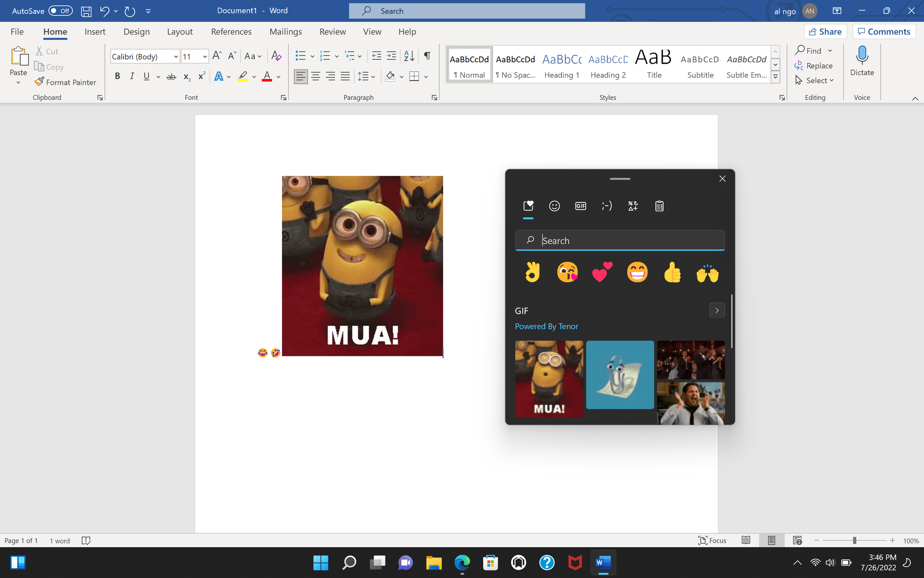Click the Focus mode button
The image size is (924, 578).
tap(712, 540)
